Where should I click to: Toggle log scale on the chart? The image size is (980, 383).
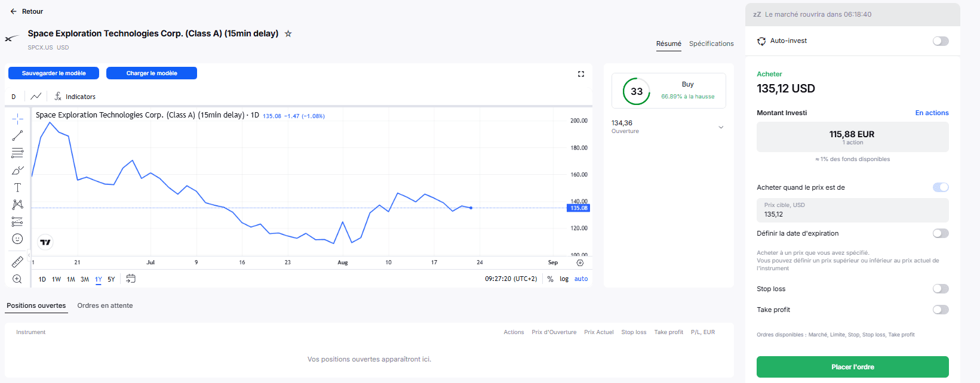pyautogui.click(x=564, y=279)
